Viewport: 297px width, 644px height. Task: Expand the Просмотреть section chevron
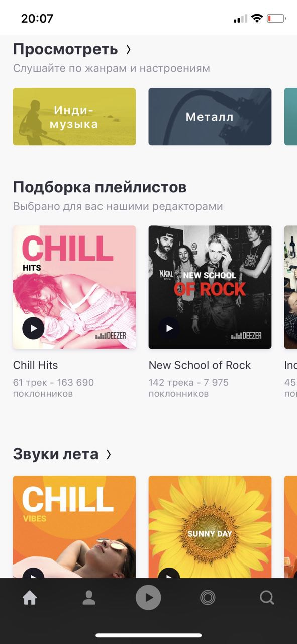pyautogui.click(x=129, y=49)
